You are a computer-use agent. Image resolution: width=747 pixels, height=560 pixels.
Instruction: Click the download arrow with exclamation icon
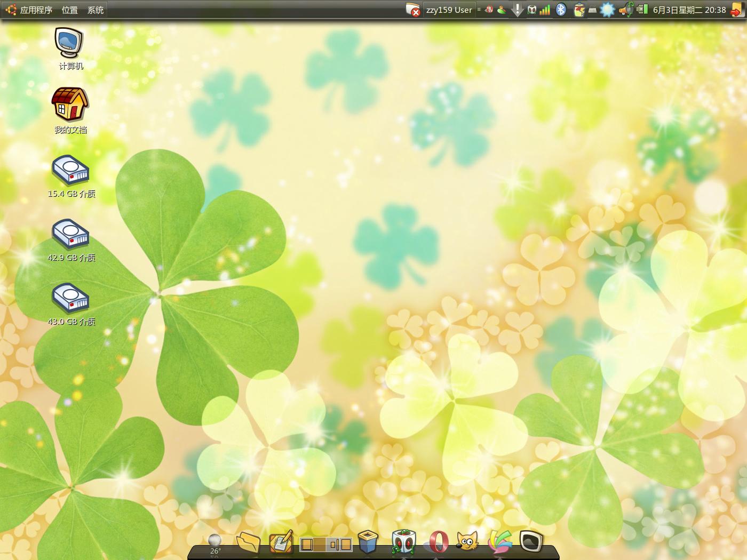(x=517, y=10)
